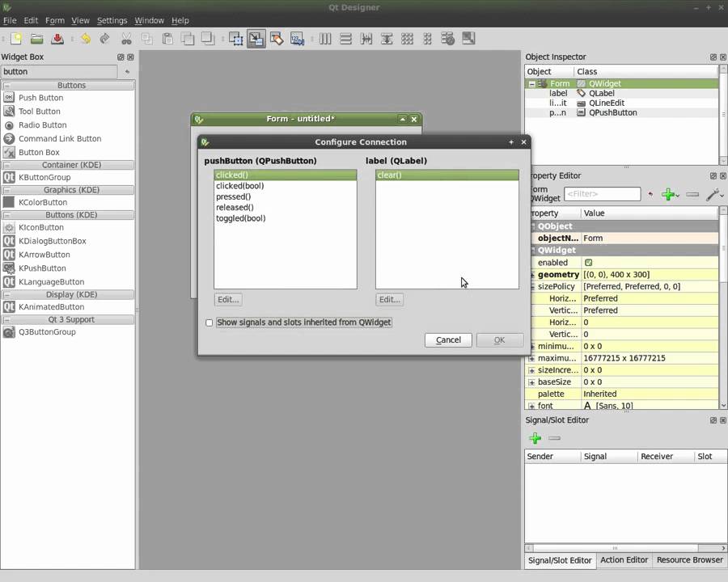The height and width of the screenshot is (582, 728).
Task: Toggle the enabled property checkbox
Action: [x=588, y=263]
